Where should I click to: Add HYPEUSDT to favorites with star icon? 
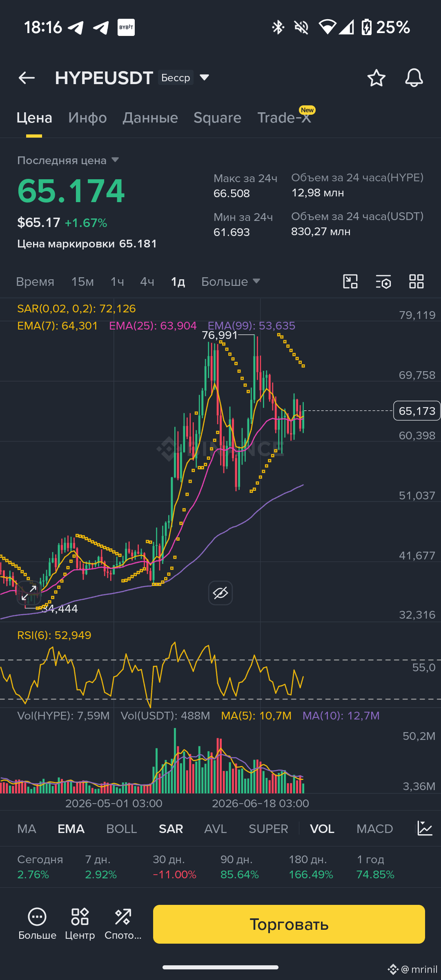pos(376,78)
